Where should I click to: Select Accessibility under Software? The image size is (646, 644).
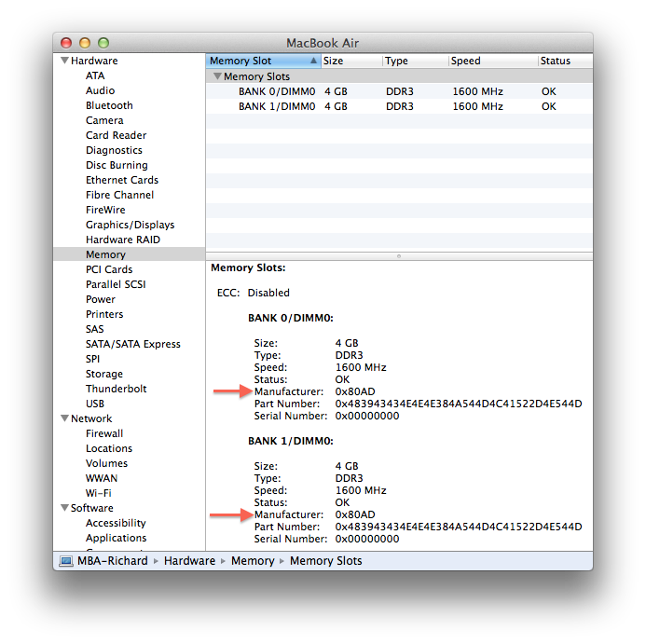(x=116, y=523)
